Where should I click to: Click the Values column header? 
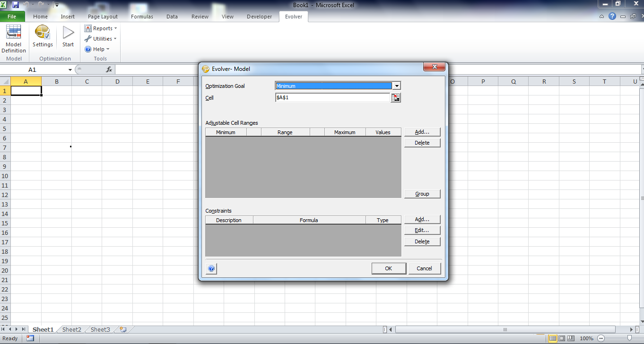[383, 132]
